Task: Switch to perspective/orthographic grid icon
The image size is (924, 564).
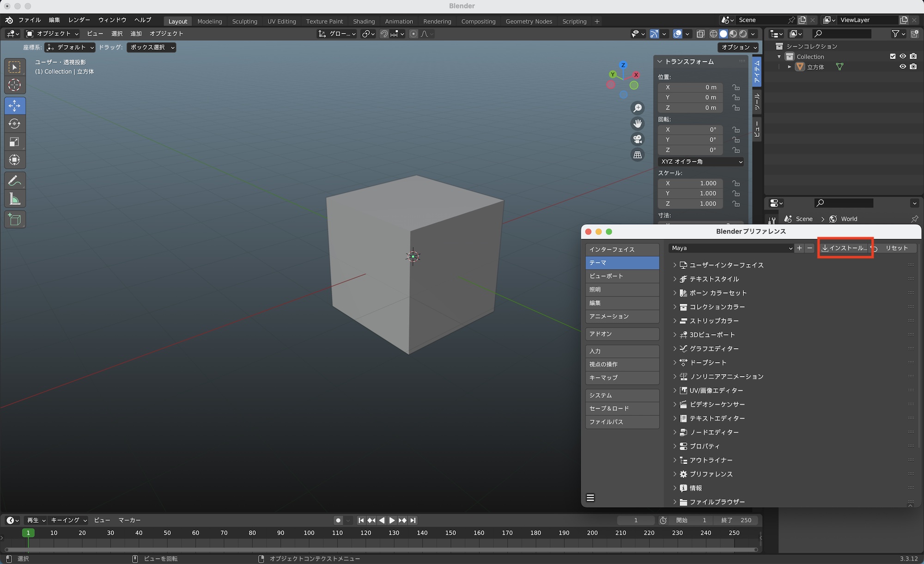Action: 638,155
